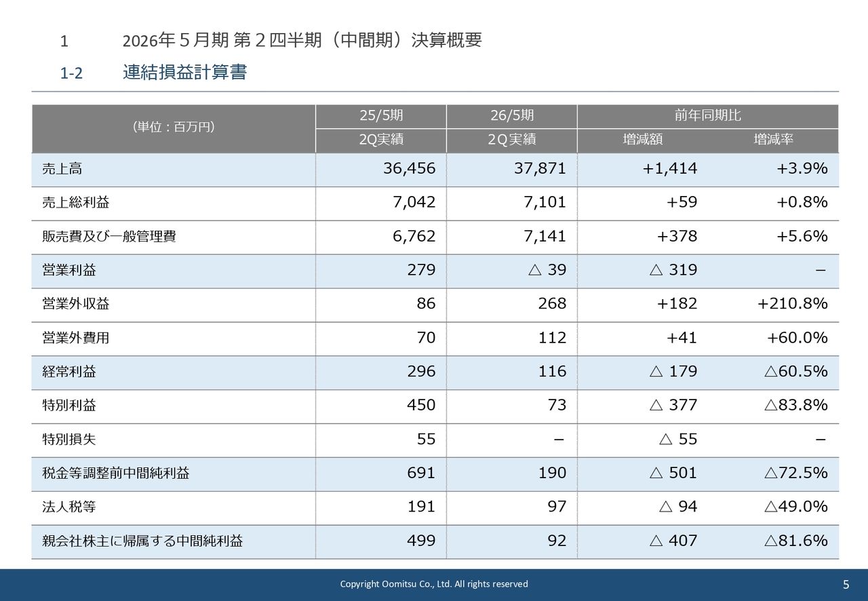Select the △81.6% cell in the last row
This screenshot has height=601, width=868.
point(795,541)
